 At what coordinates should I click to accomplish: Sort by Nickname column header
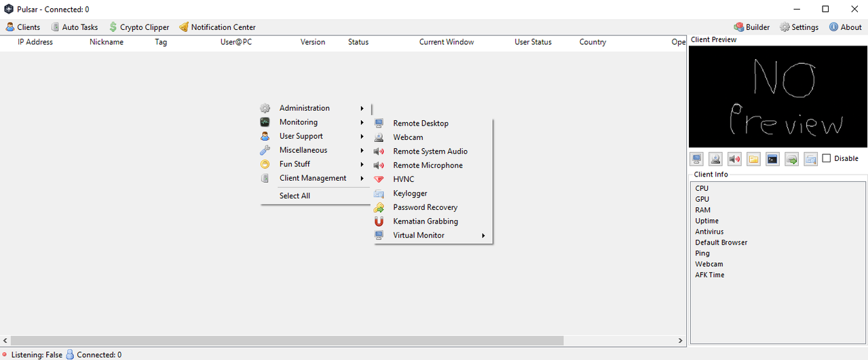pos(107,42)
